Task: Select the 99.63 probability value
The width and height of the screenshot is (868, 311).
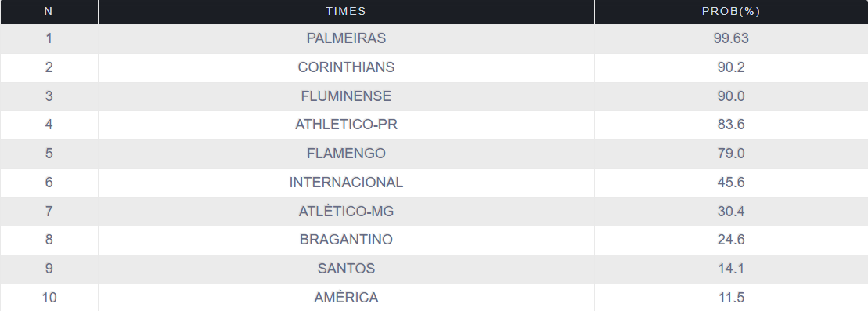Action: (731, 38)
